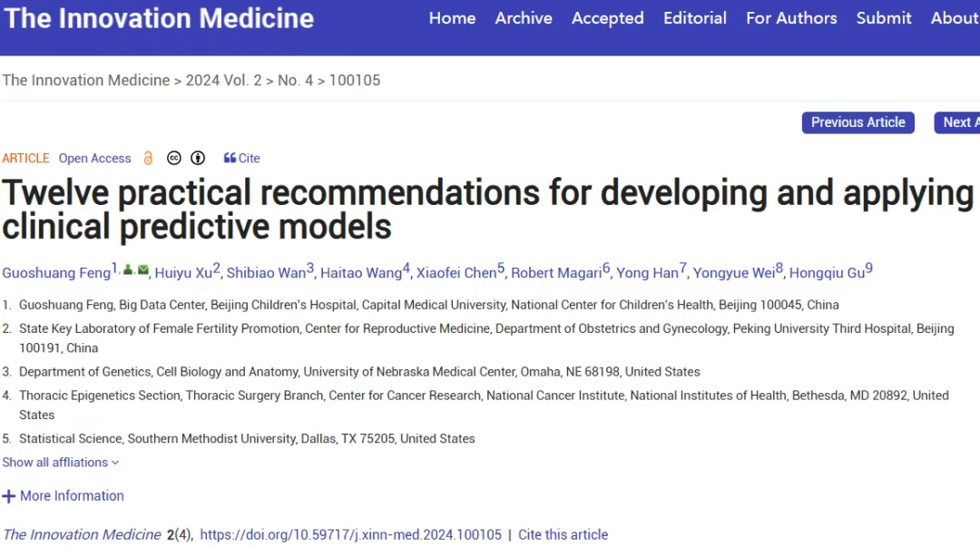Open the Editorial menu item
The width and height of the screenshot is (980, 548).
coord(695,18)
